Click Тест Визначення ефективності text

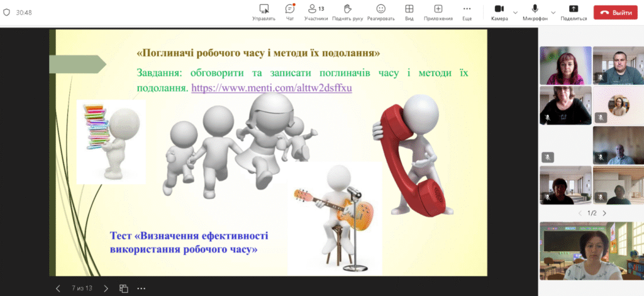189,242
